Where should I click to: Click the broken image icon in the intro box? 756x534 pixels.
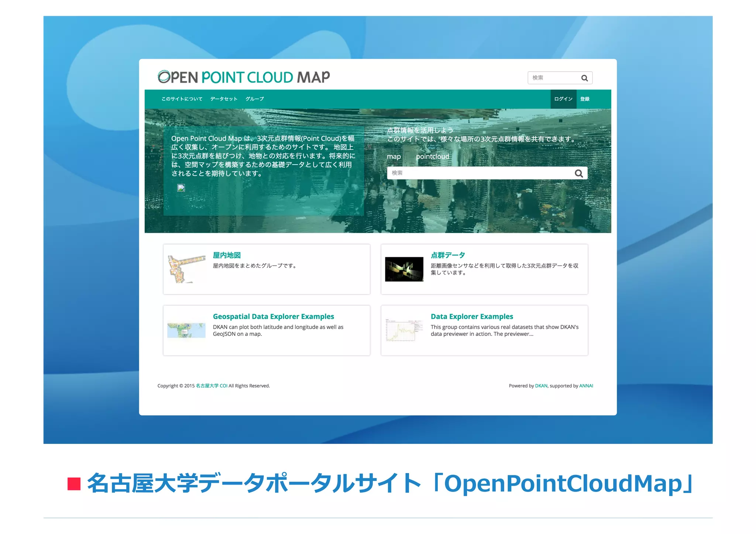[x=181, y=188]
